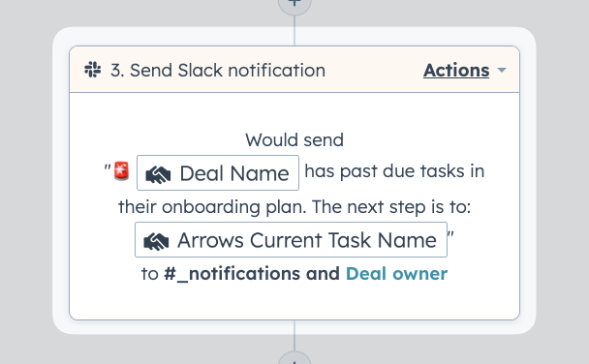Click the red siren emoji in message
This screenshot has width=589, height=364.
tap(121, 171)
